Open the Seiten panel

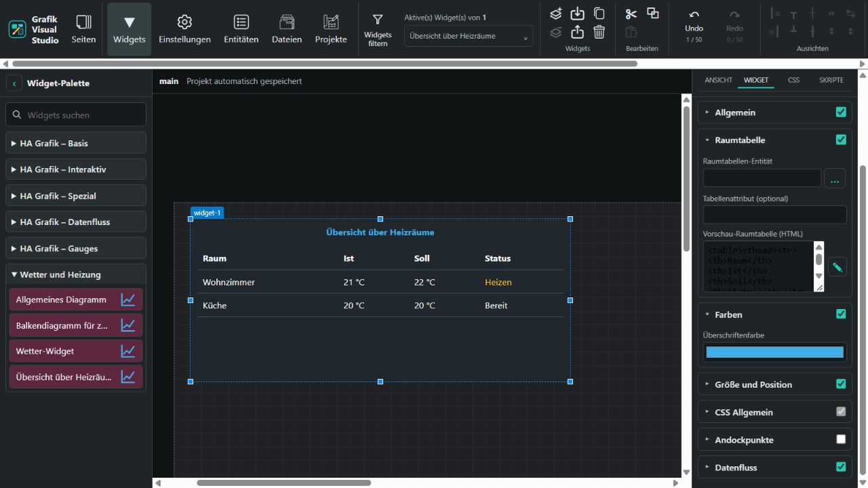tap(83, 29)
